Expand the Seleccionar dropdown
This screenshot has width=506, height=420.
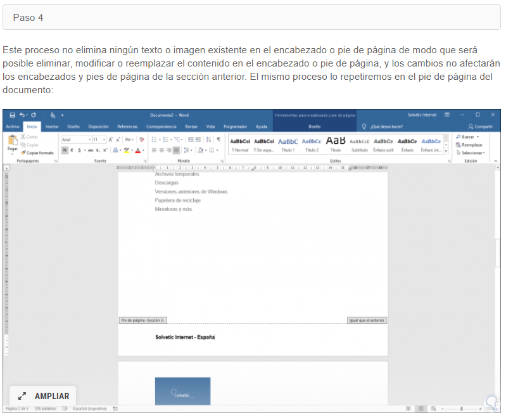[484, 153]
